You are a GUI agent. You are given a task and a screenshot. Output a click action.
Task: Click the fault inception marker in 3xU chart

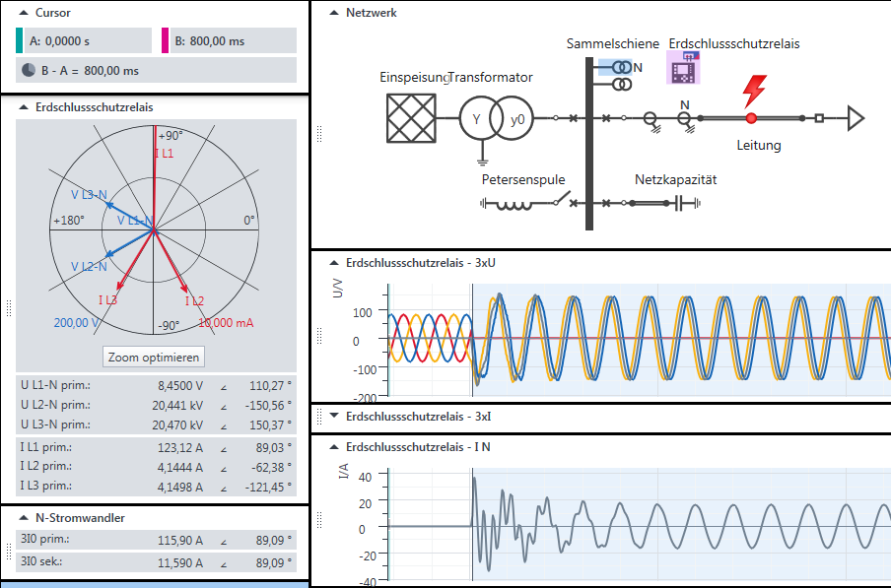[x=472, y=341]
